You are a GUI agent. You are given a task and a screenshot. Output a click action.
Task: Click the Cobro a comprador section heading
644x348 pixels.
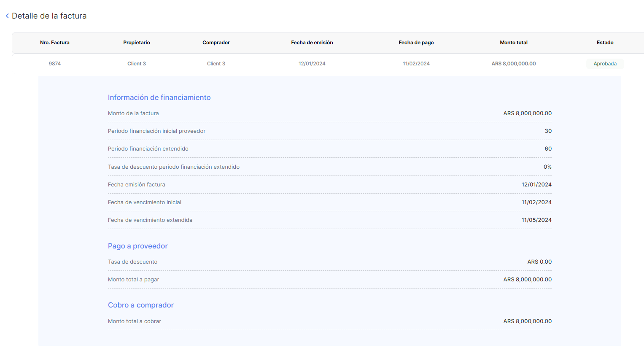point(140,305)
